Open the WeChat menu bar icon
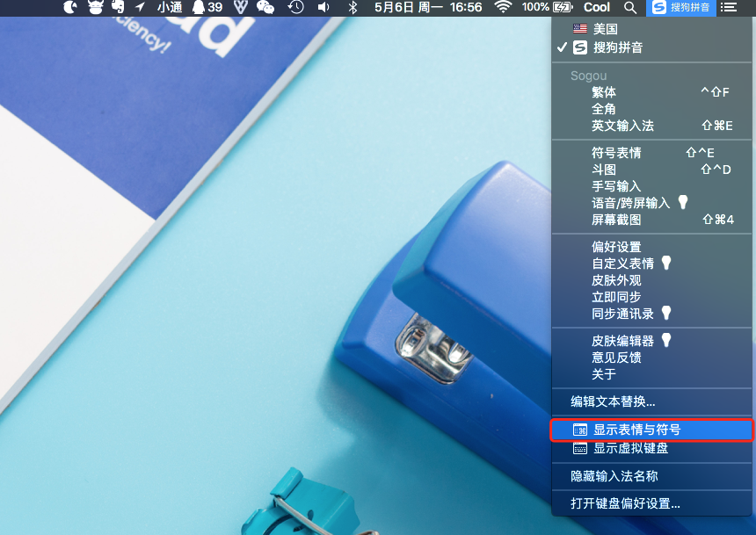This screenshot has height=535, width=756. pos(265,7)
